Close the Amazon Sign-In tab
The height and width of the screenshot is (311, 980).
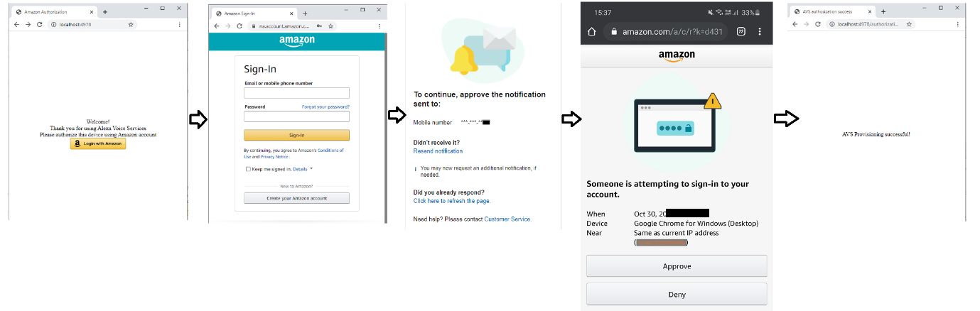coord(293,13)
